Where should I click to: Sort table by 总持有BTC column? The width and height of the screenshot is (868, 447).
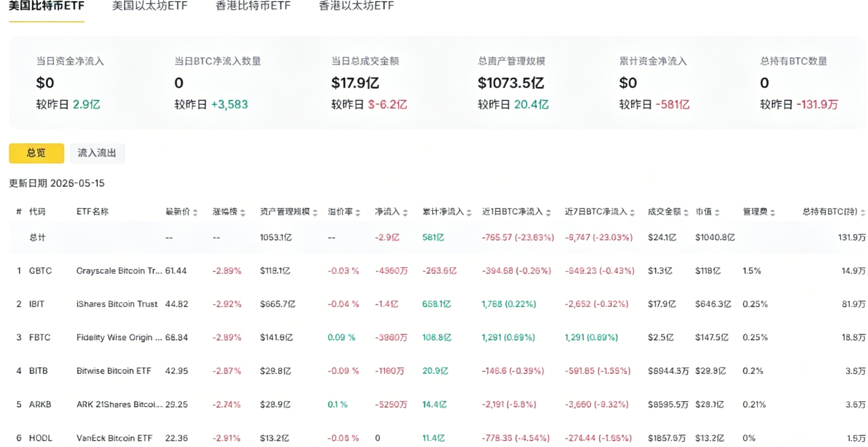834,212
